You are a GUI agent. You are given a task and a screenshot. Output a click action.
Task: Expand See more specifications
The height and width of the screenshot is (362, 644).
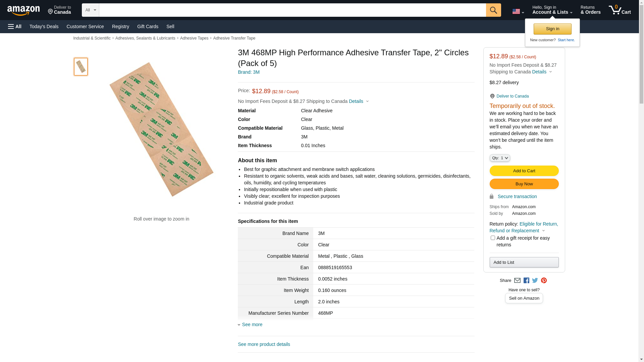click(252, 324)
